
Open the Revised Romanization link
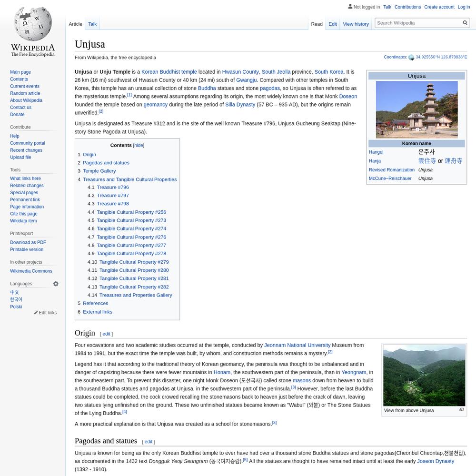coord(392,170)
